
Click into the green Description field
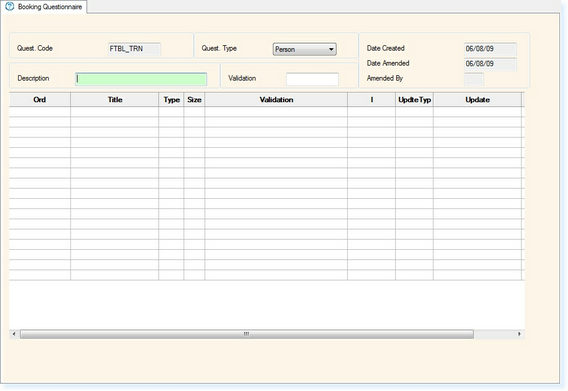(141, 79)
